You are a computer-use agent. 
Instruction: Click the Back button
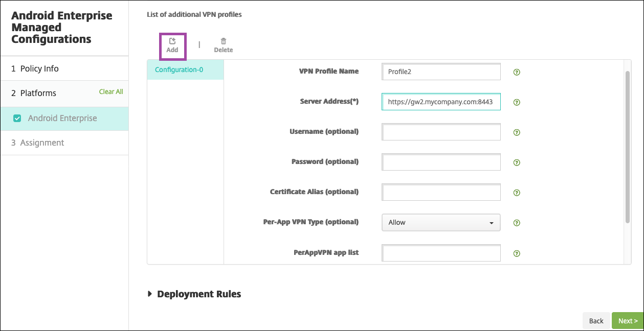(596, 321)
